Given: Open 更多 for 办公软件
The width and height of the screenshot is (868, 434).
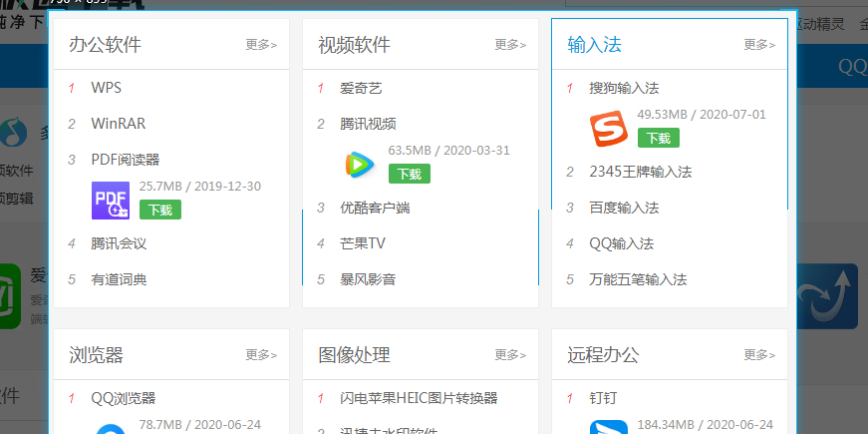Looking at the screenshot, I should pos(261,44).
